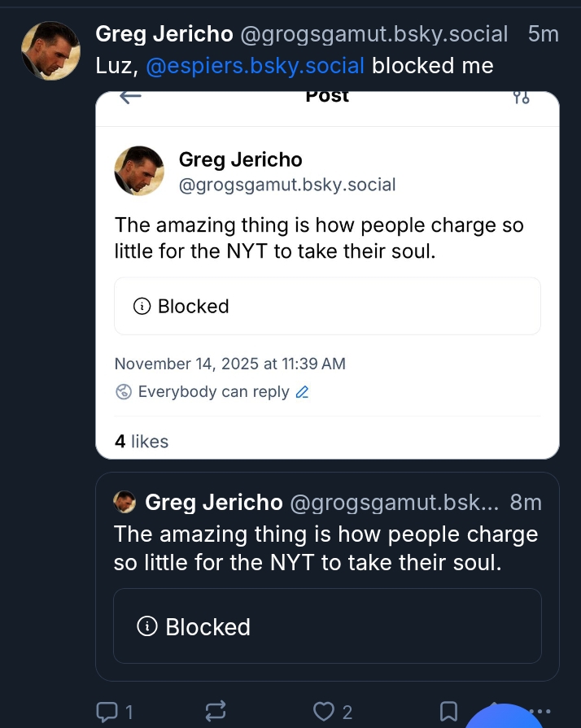Open the @espiers.bsky.social mention link
Viewport: 581px width, 728px height.
click(255, 65)
